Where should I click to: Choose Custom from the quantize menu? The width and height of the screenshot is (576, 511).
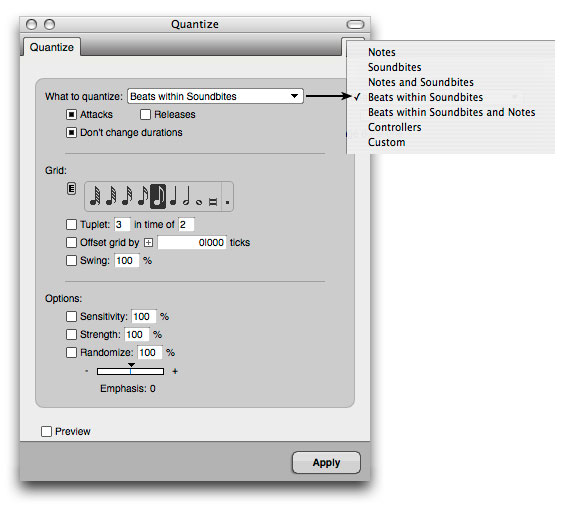click(x=386, y=143)
